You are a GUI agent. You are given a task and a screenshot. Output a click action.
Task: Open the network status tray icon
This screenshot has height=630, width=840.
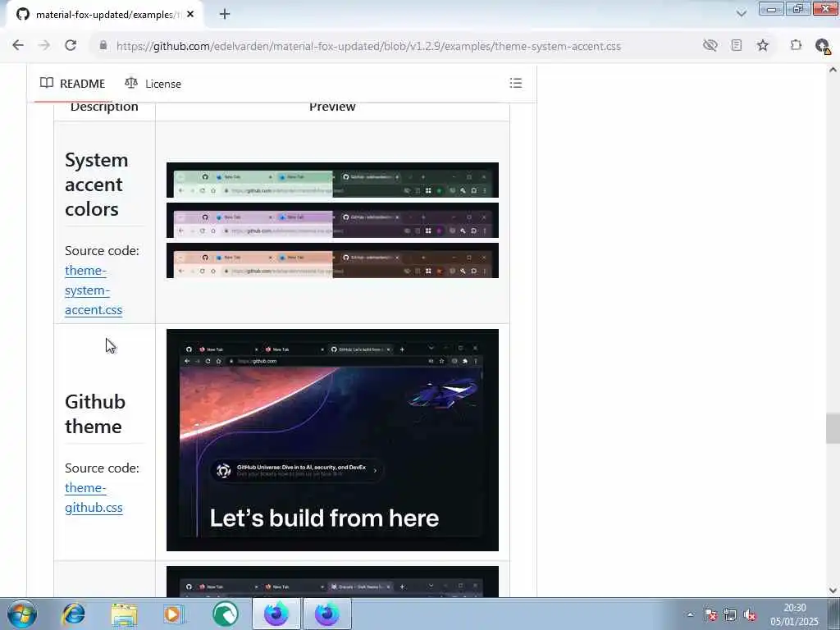729,615
